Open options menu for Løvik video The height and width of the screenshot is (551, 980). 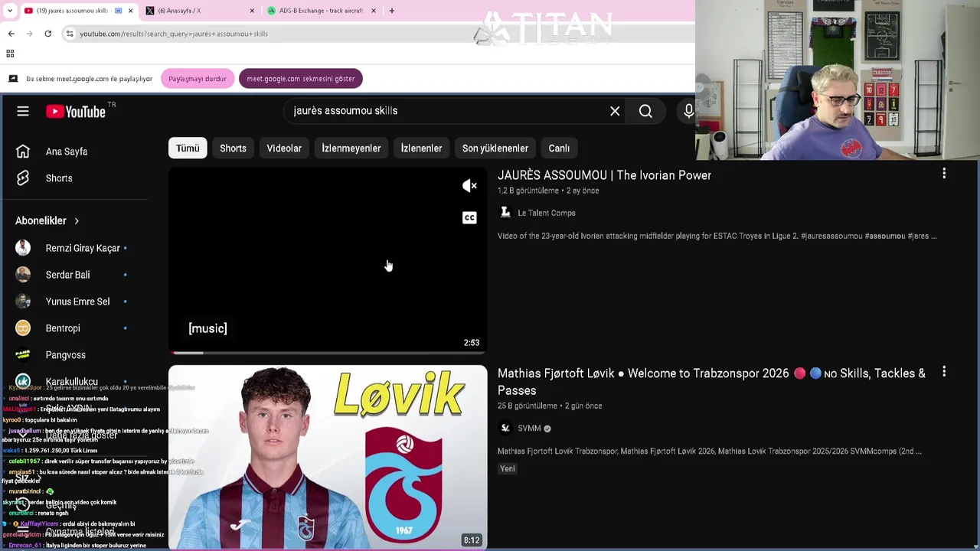[944, 372]
